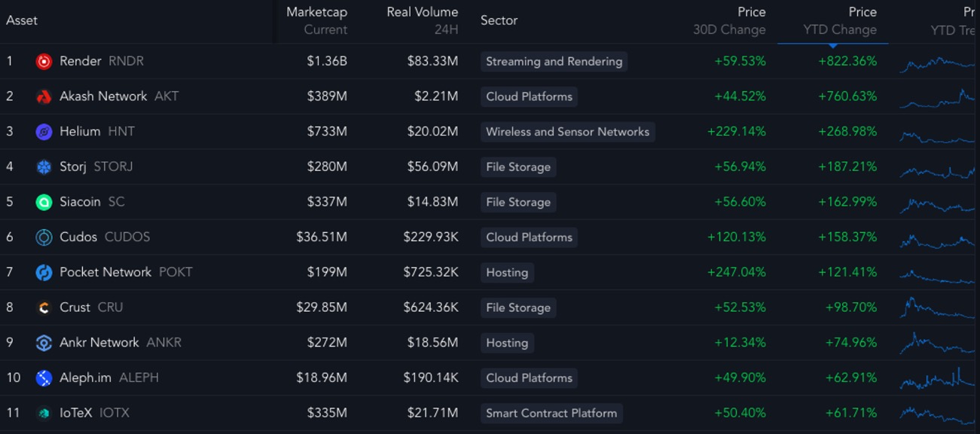Sort by Price YTD Change column
The image size is (980, 434).
839,21
